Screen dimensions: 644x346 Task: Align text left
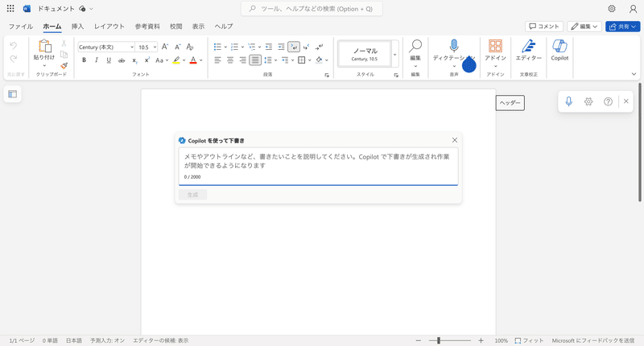[x=217, y=60]
